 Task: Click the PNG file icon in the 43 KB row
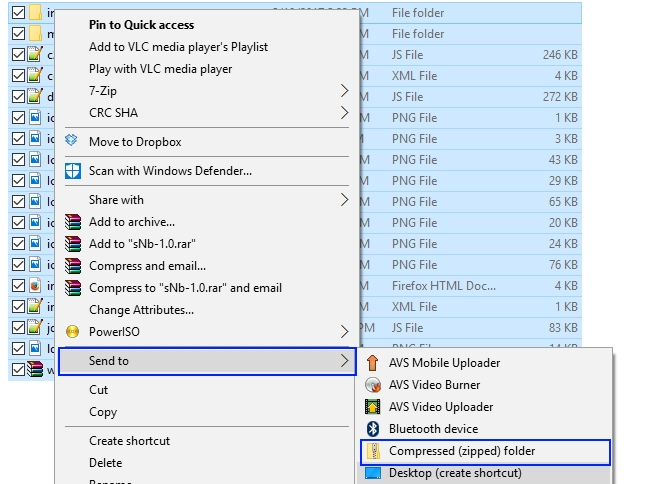tap(35, 159)
